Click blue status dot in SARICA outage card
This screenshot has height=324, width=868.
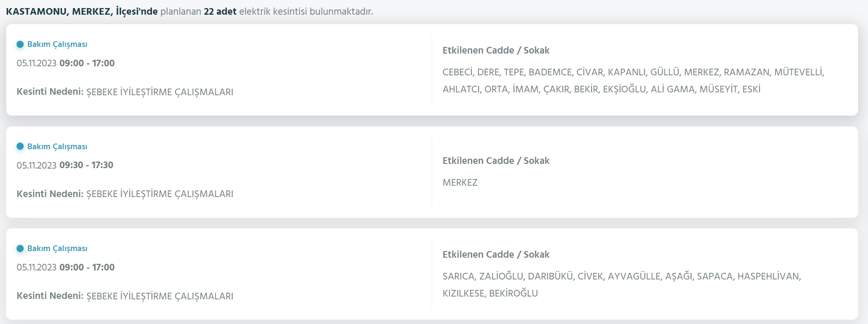tap(20, 249)
